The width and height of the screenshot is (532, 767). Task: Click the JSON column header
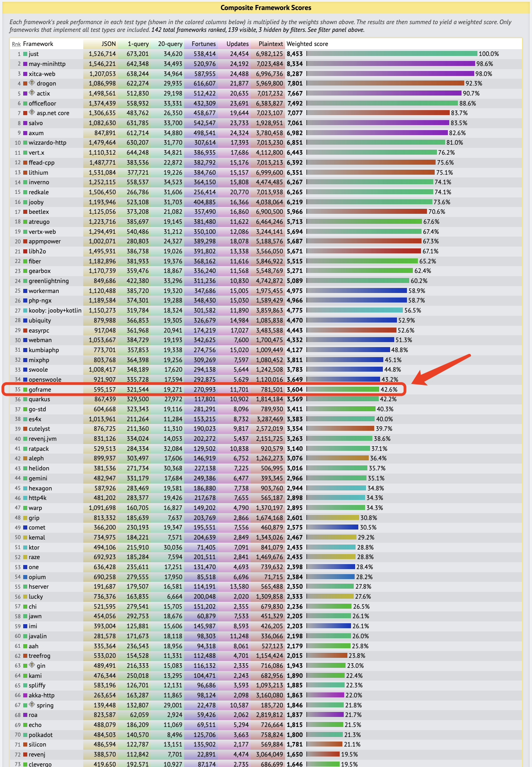pos(108,44)
